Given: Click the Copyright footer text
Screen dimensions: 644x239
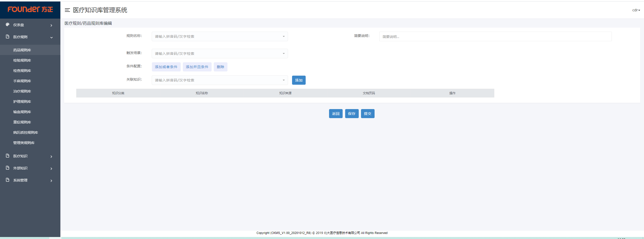Looking at the screenshot, I should click(x=322, y=233).
